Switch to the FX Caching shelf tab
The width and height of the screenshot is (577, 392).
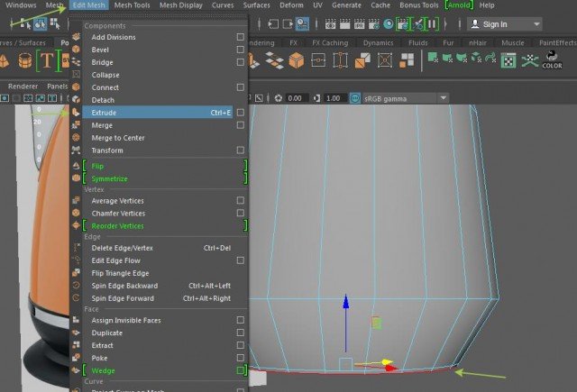[x=332, y=41]
